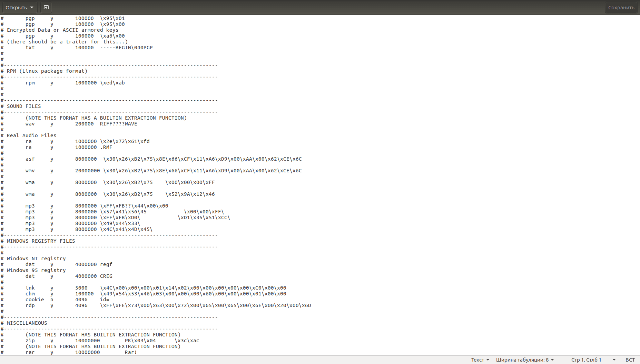Click the 'Real Audio Files' comment line

[31, 135]
